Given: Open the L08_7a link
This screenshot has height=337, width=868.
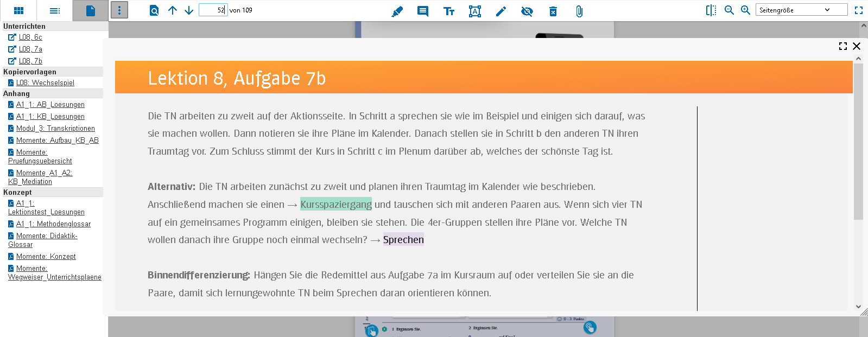Looking at the screenshot, I should (30, 49).
